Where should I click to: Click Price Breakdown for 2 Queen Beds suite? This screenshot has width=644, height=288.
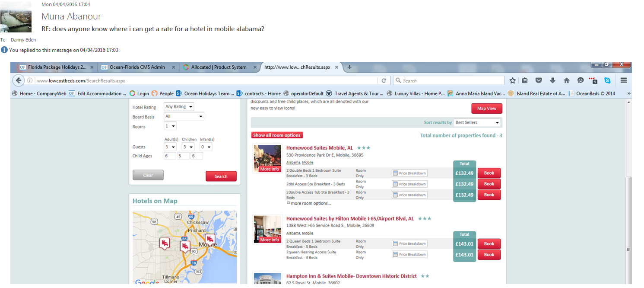click(409, 243)
